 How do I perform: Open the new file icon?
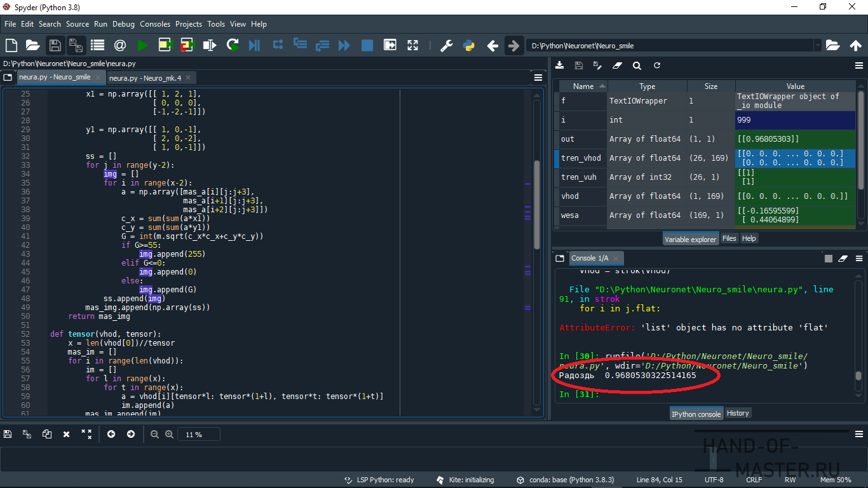[x=11, y=45]
